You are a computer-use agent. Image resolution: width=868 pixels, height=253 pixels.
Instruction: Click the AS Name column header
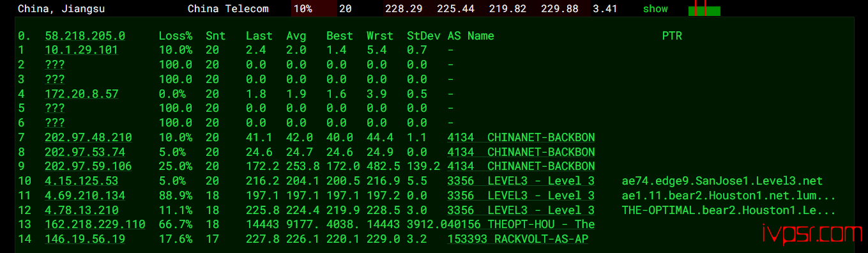pos(471,36)
